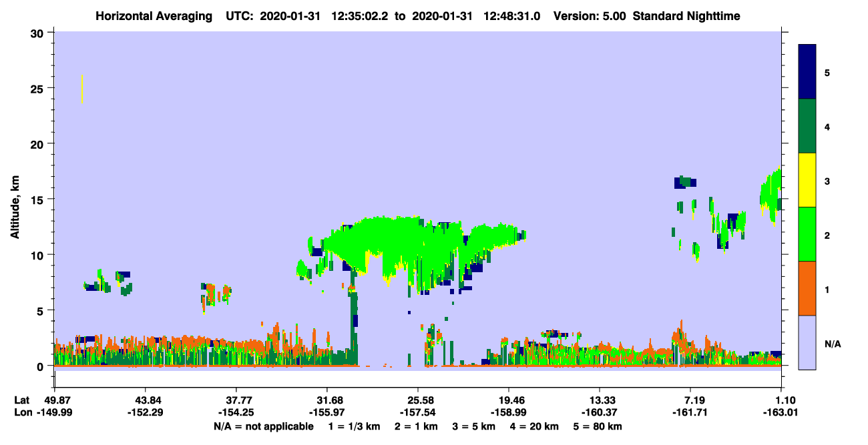
Task: Click latitude value 43.84
Action: (x=145, y=400)
